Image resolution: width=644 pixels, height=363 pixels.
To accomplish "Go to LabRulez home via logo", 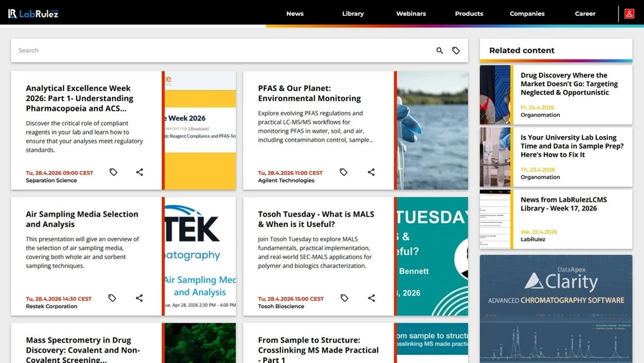I will click(x=33, y=14).
